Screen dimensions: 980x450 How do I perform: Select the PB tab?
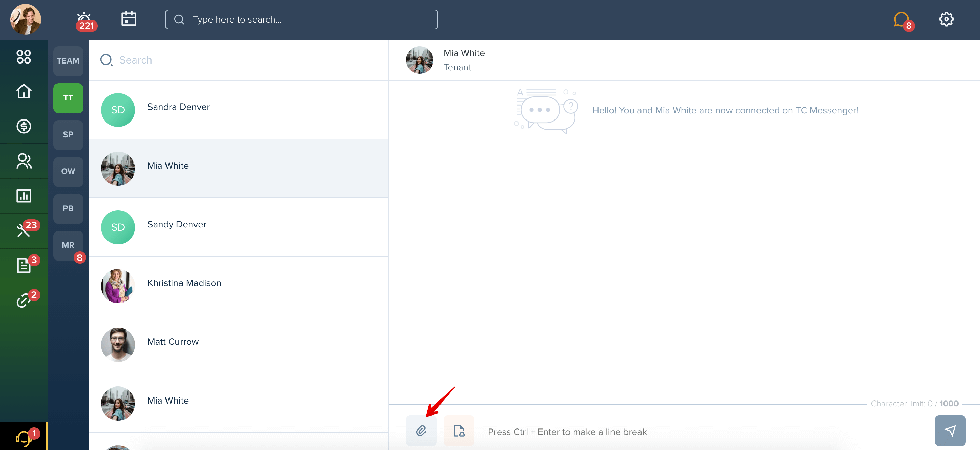point(68,209)
